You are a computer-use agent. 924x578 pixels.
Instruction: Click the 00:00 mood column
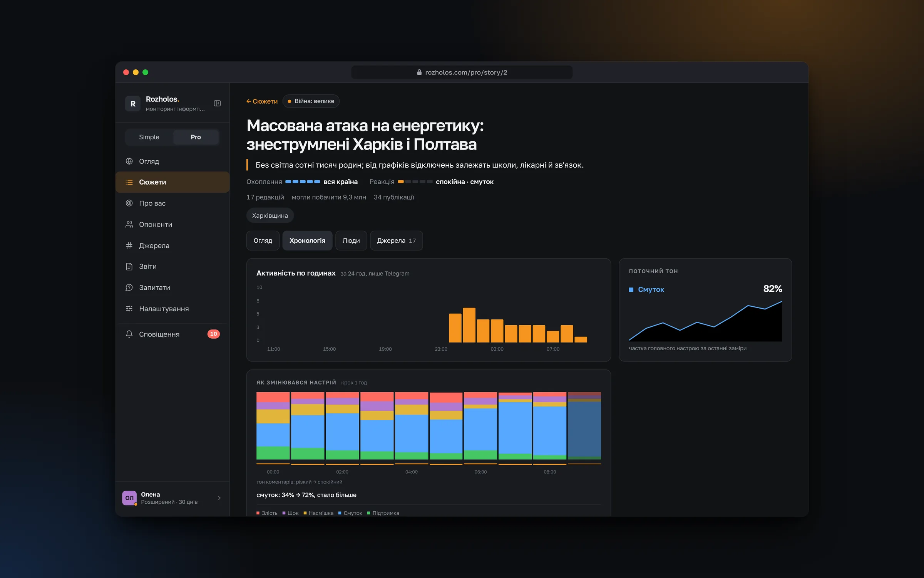pos(273,426)
